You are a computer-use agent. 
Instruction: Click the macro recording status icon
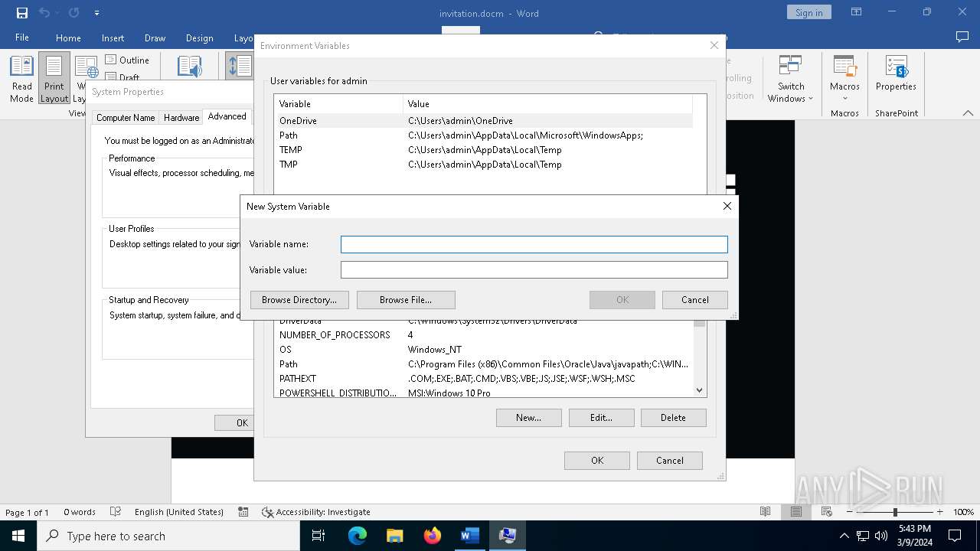tap(243, 512)
